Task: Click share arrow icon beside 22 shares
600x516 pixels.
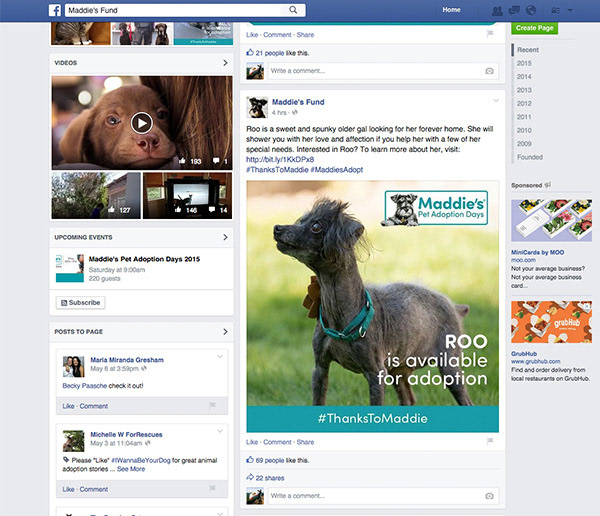Action: coord(250,477)
